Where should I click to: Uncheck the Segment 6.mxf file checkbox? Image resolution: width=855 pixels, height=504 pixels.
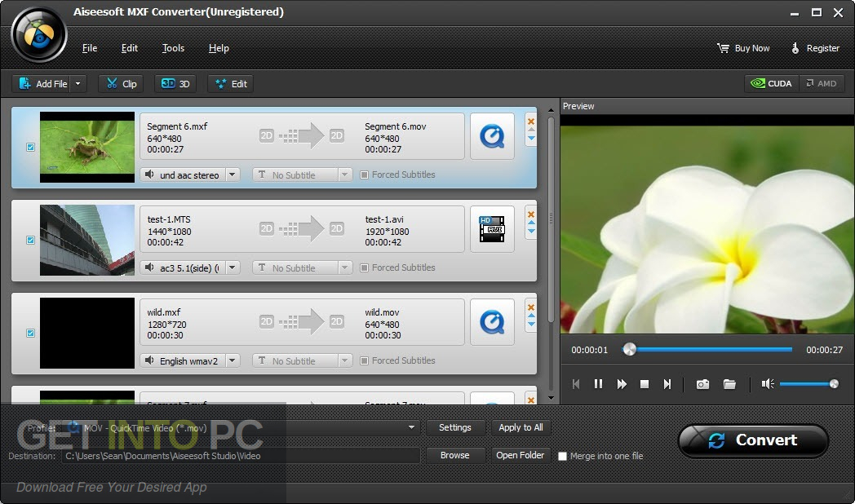[x=30, y=147]
